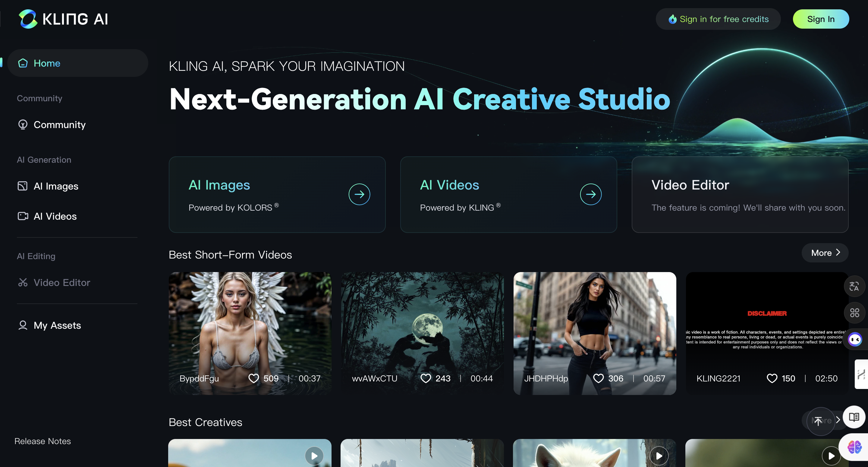Open the second Best Creatives thumbnail
Screen dimensions: 868x467
pyautogui.click(x=422, y=453)
